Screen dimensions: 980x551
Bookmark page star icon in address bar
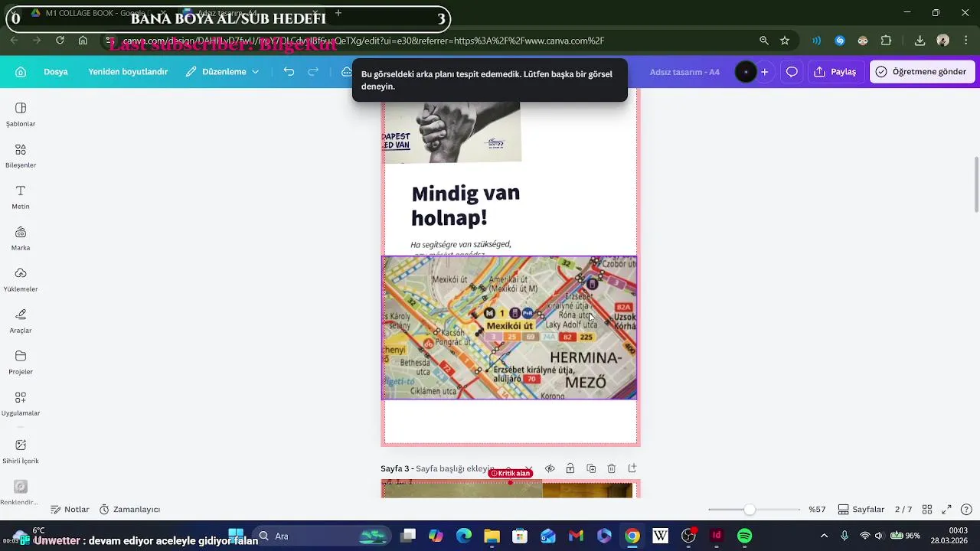pyautogui.click(x=785, y=41)
